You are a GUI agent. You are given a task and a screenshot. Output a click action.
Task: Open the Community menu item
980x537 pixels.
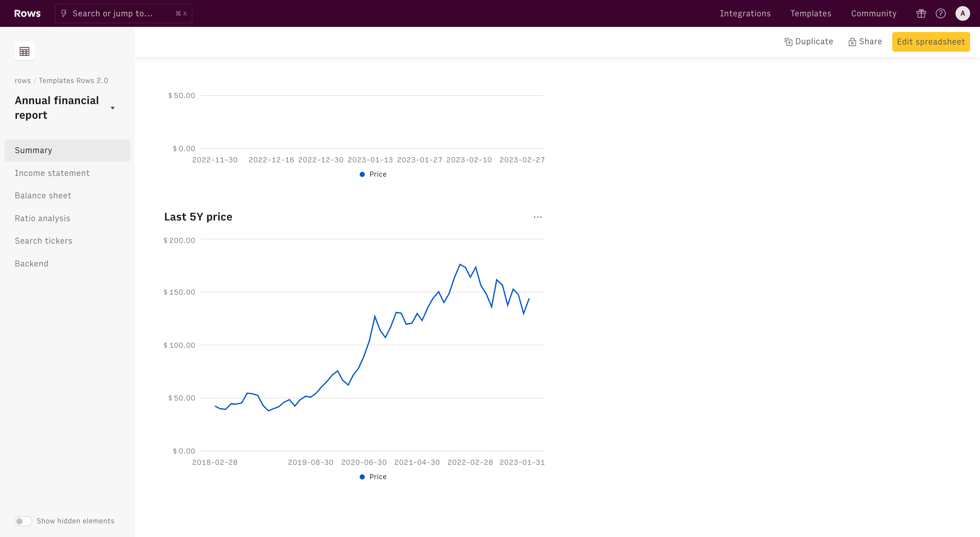click(x=874, y=14)
